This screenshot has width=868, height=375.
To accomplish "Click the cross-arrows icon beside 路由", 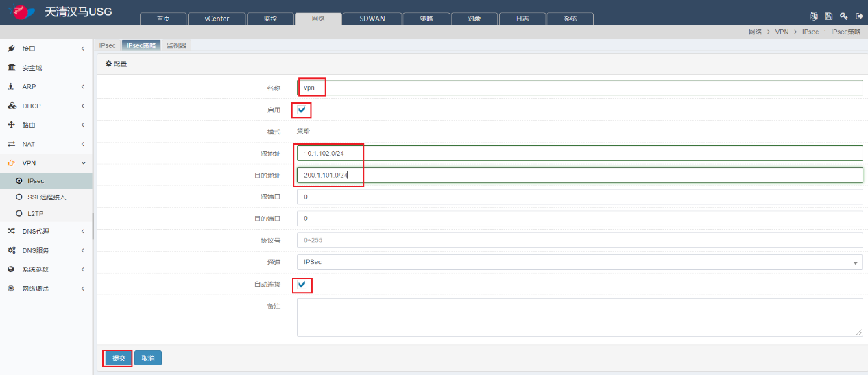I will pyautogui.click(x=11, y=125).
